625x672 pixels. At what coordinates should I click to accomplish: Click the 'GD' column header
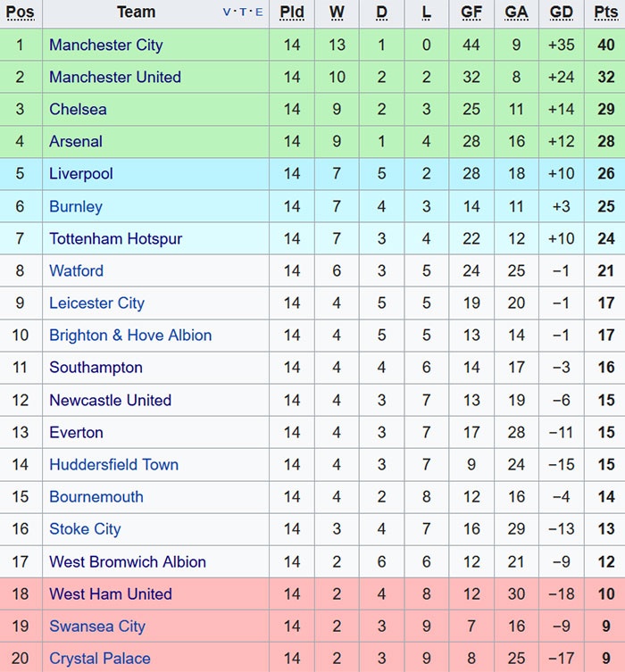(x=561, y=12)
